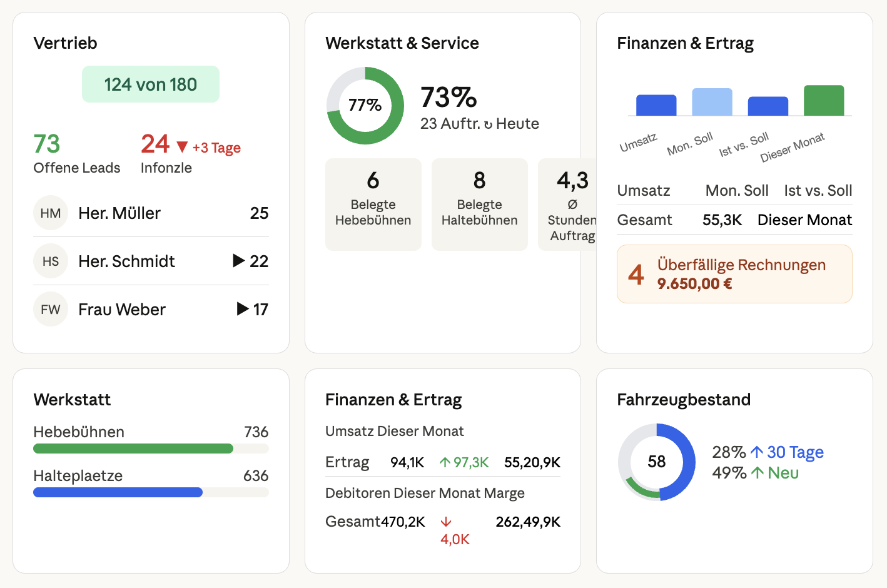
Task: Click the HM avatar for Her. Müller
Action: point(50,213)
